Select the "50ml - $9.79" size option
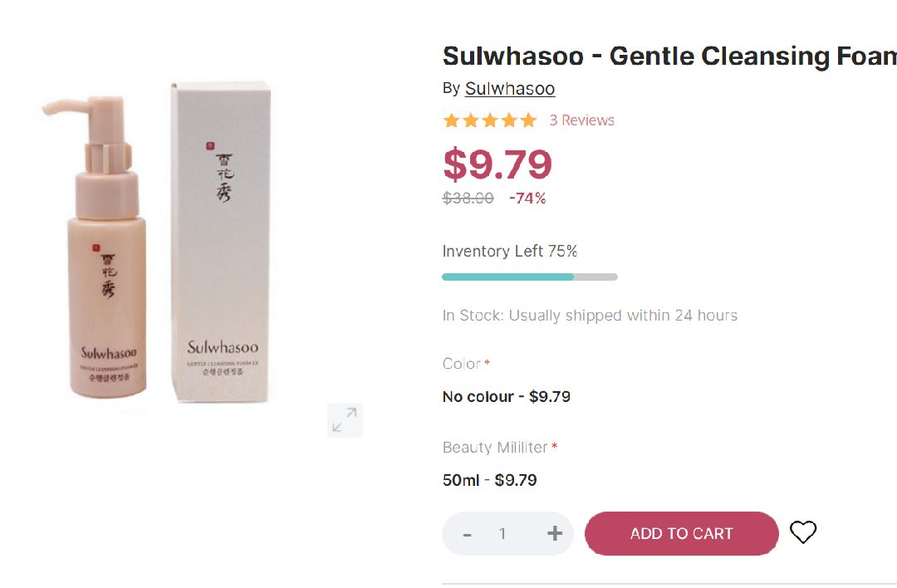This screenshot has height=588, width=897. point(489,480)
